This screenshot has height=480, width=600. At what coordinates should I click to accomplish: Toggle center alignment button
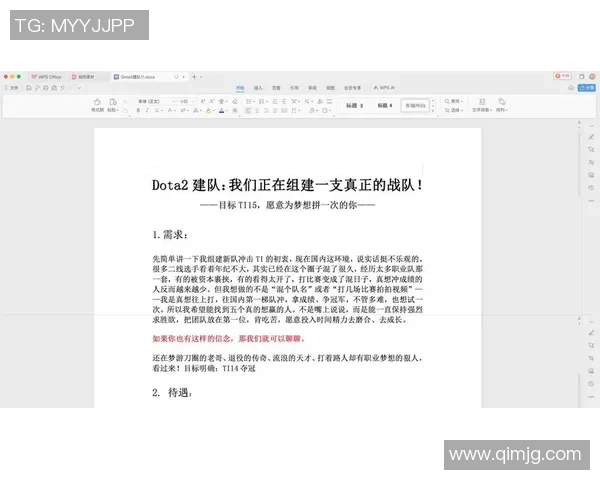point(257,110)
